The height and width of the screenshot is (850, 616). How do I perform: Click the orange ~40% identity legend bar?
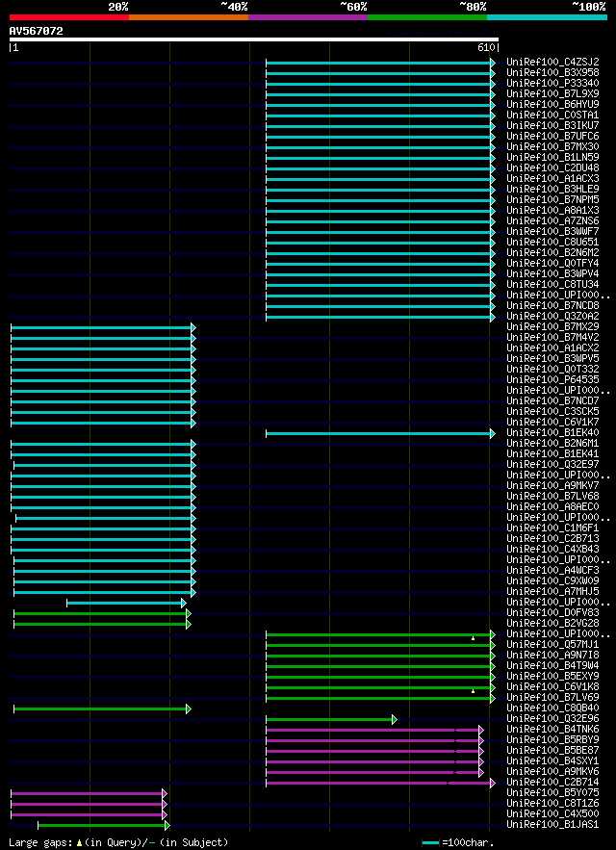189,17
